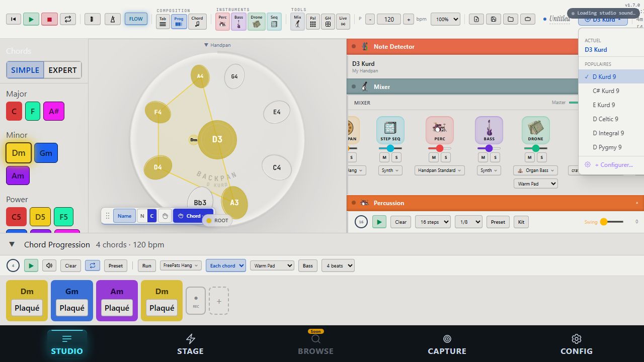Viewport: 644px width, 362px height.
Task: Open the Mix tool
Action: 297,21
